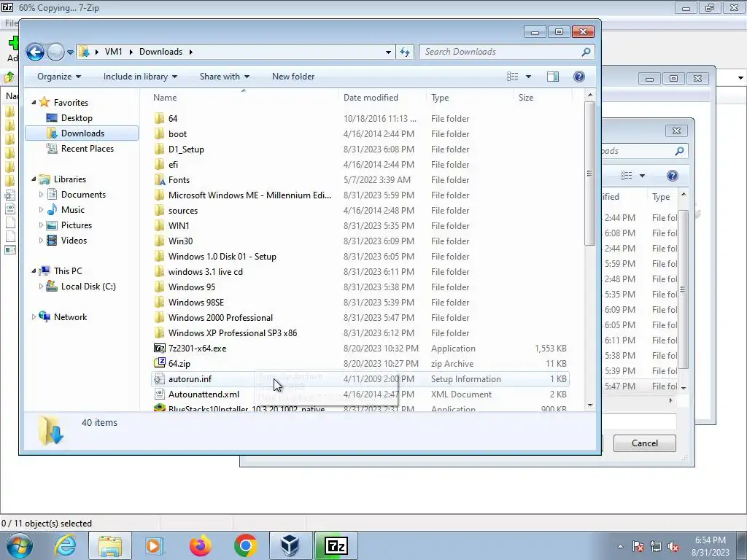Open the address bar history dropdown

[x=388, y=52]
